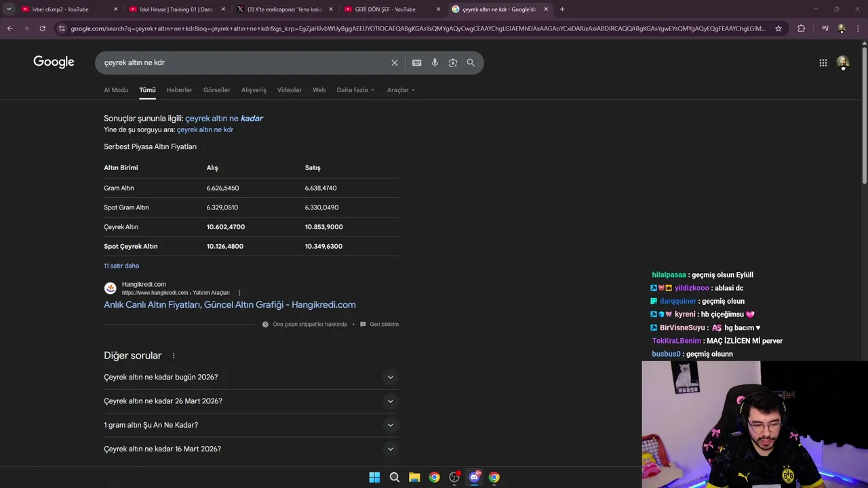Click the Hangikredi.com site favicon
Screen dimensions: 868x488
pyautogui.click(x=110, y=288)
